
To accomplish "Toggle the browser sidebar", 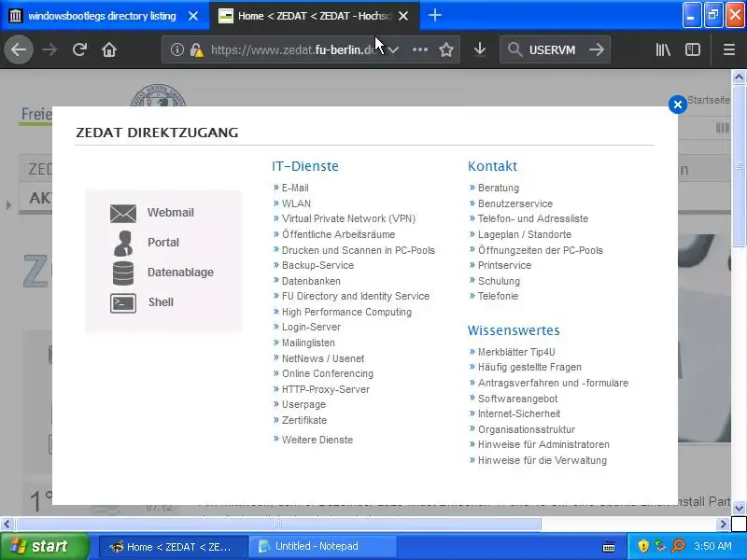I will click(693, 49).
